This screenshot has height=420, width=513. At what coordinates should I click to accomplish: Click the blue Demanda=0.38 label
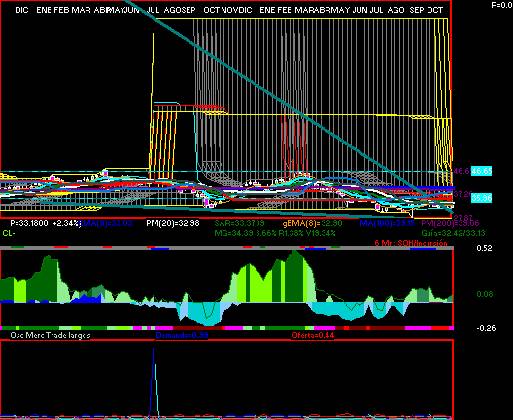pos(182,335)
